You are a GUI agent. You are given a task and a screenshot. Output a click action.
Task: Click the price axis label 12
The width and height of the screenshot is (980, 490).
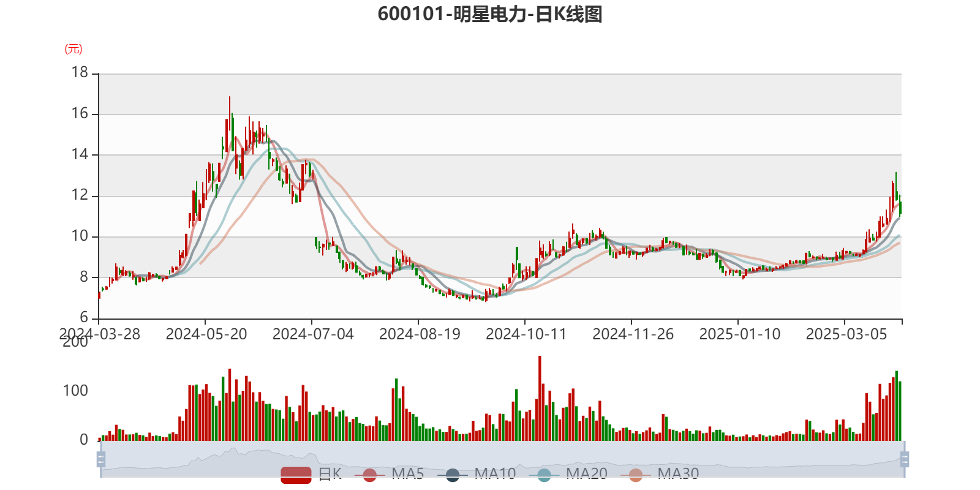point(80,195)
